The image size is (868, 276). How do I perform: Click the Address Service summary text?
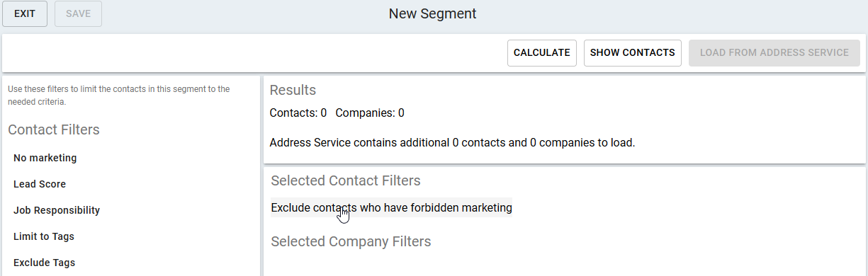tap(452, 142)
